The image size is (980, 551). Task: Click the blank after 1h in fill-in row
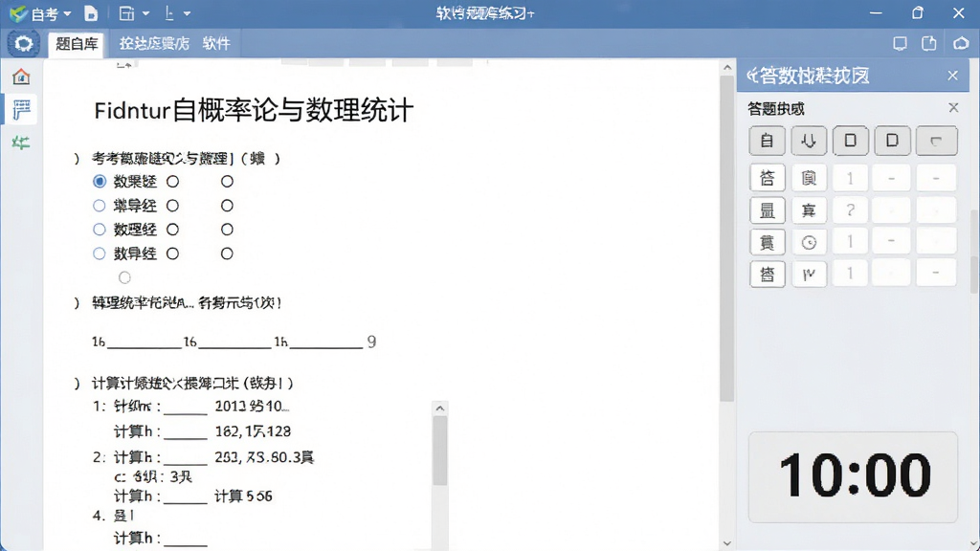tap(325, 344)
